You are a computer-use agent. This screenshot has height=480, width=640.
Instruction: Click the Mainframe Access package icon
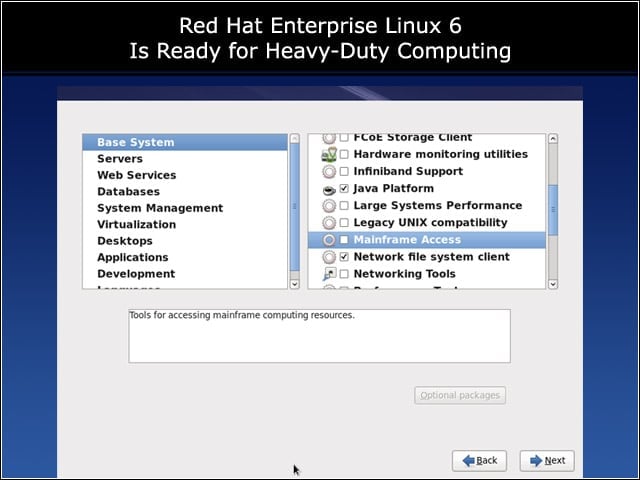click(329, 240)
